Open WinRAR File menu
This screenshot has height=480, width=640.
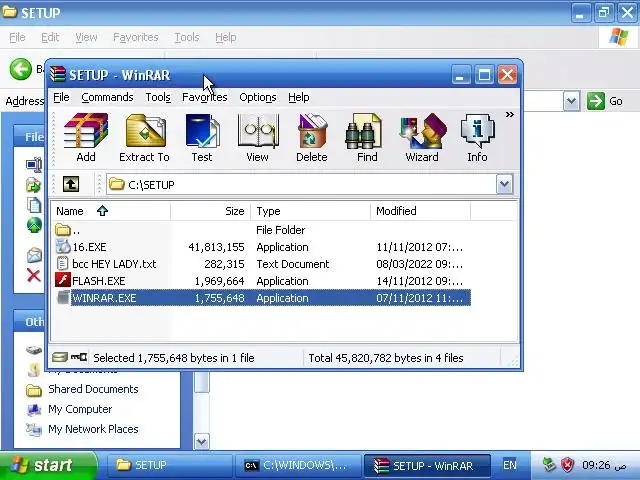click(61, 97)
